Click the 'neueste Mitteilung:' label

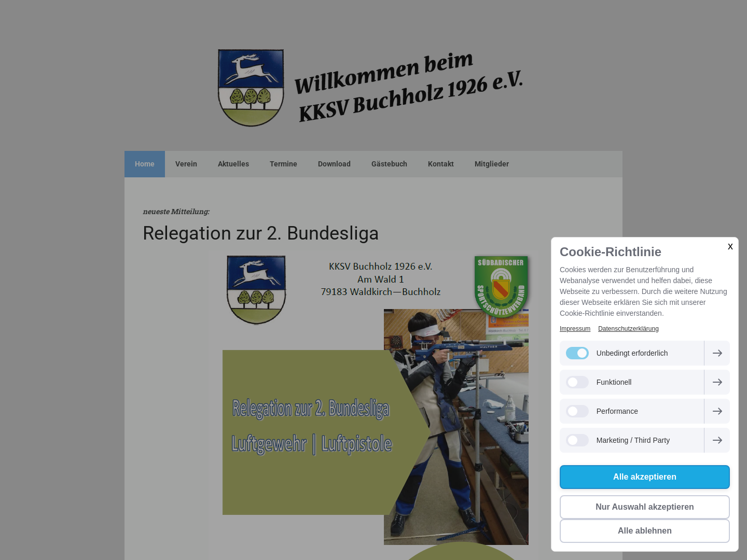[176, 212]
